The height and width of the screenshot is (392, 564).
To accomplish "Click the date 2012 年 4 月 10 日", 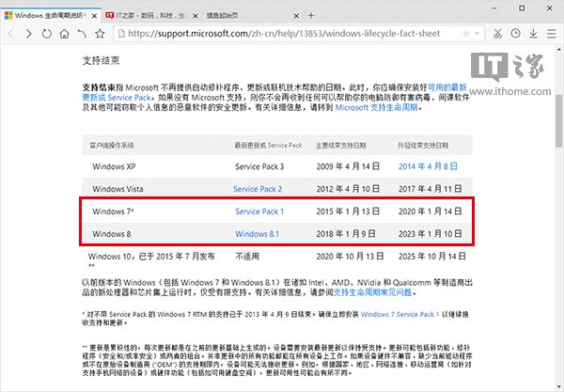I will (348, 189).
